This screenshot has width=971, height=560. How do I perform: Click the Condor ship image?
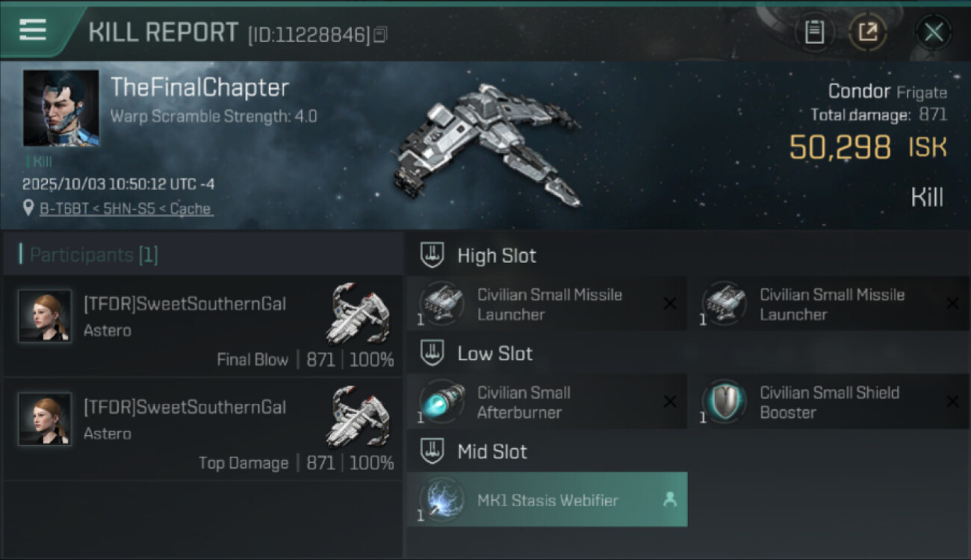pyautogui.click(x=485, y=143)
